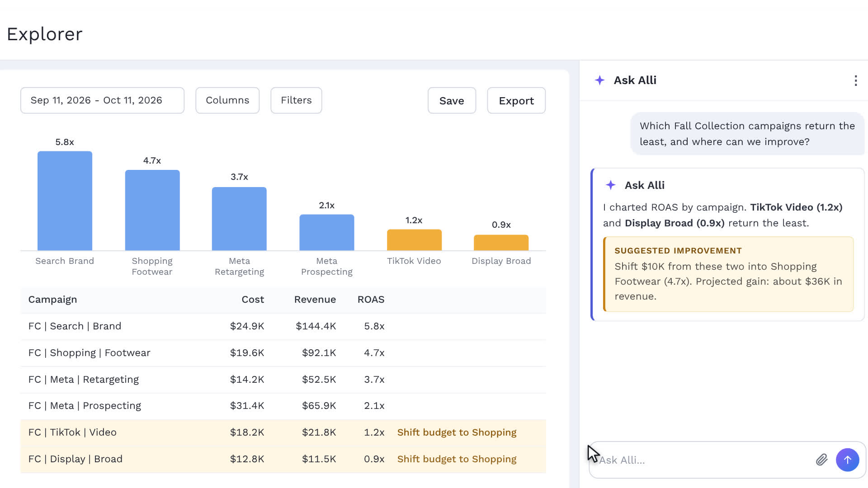Select the orange TikTok Video bar
Screen dimensions: 868x488
tap(414, 240)
